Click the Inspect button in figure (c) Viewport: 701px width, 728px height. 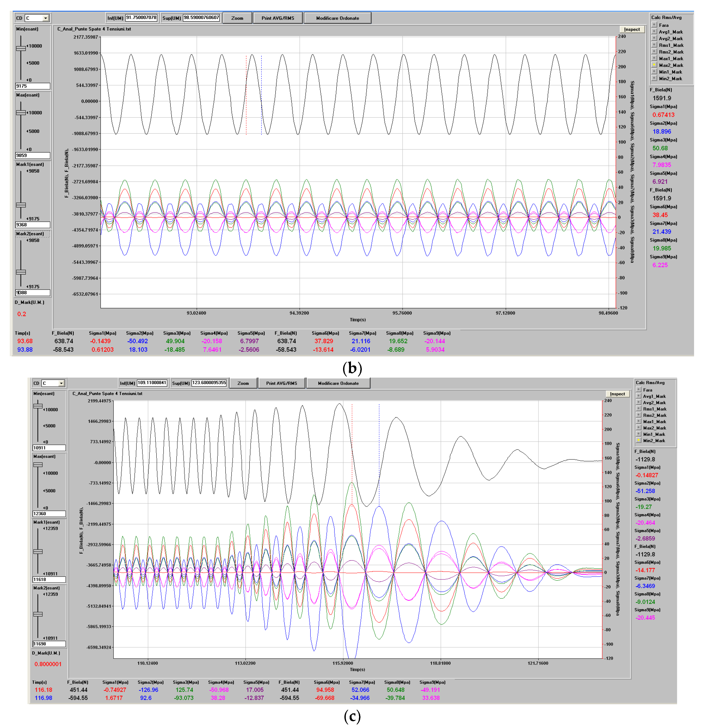pos(617,394)
